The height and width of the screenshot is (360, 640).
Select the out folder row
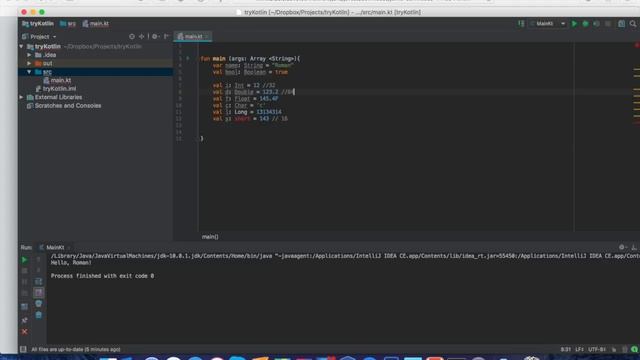(x=95, y=63)
